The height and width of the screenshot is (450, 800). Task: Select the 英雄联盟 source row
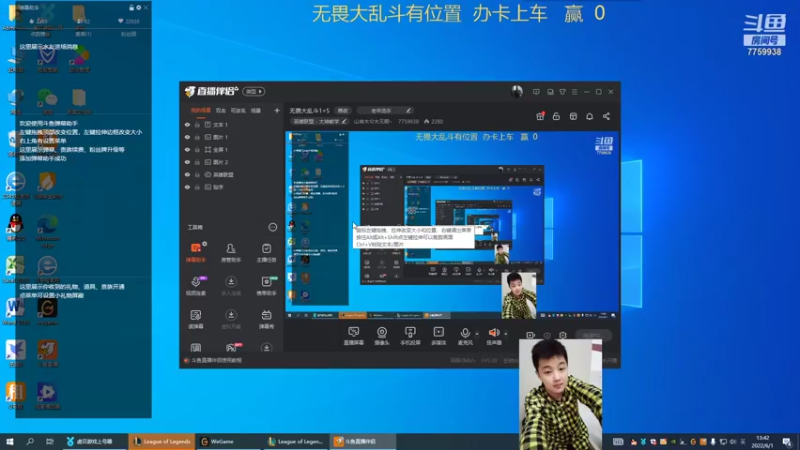tap(232, 174)
